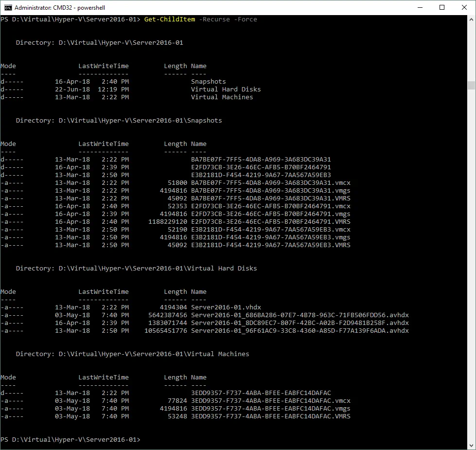Click the scrollbar down arrow
Image resolution: width=476 pixels, height=450 pixels.
pyautogui.click(x=471, y=445)
